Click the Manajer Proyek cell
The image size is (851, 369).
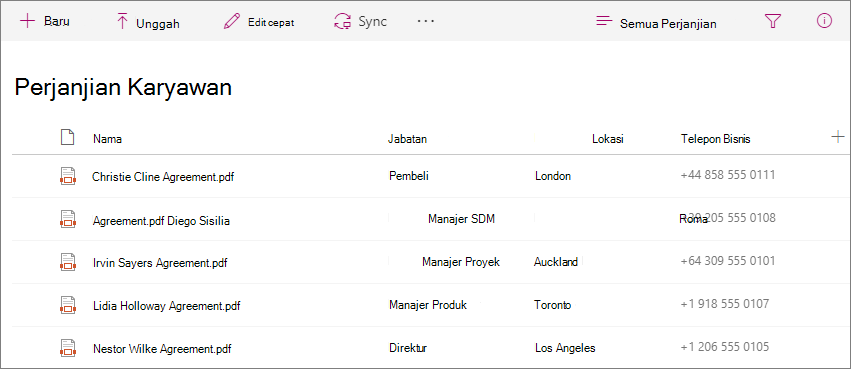coord(461,262)
